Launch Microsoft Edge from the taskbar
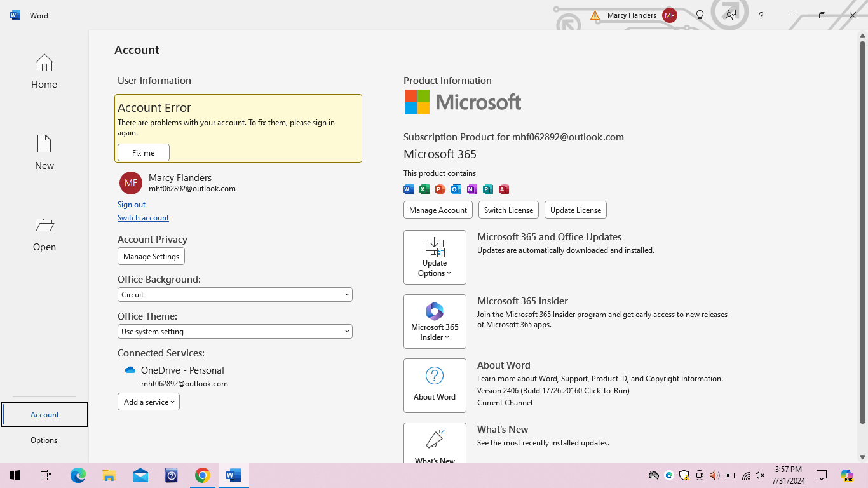This screenshot has height=488, width=868. pos(78,475)
